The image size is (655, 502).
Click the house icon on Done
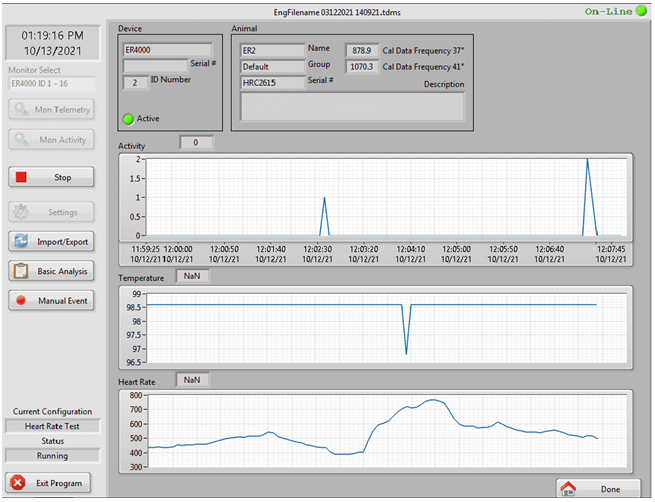[569, 489]
